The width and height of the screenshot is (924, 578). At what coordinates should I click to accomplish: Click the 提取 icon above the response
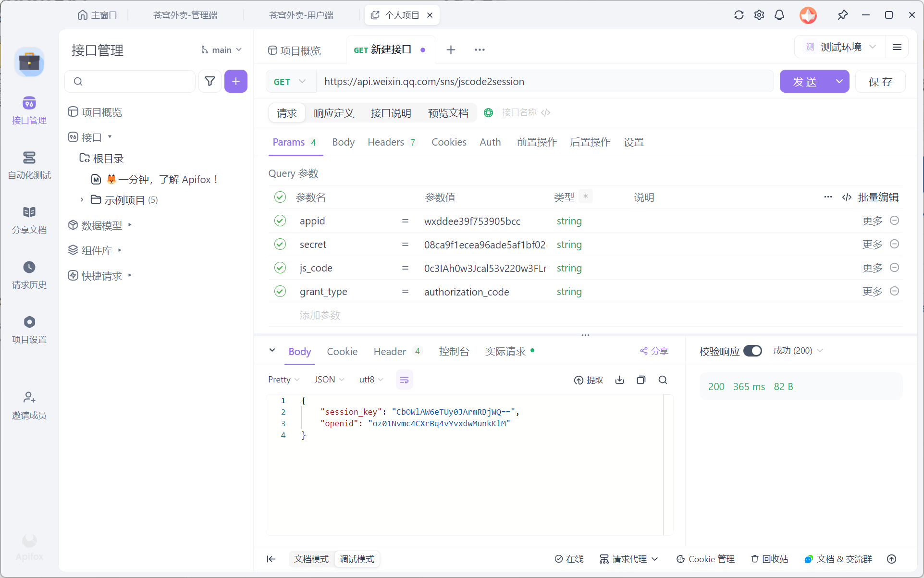[x=588, y=380]
